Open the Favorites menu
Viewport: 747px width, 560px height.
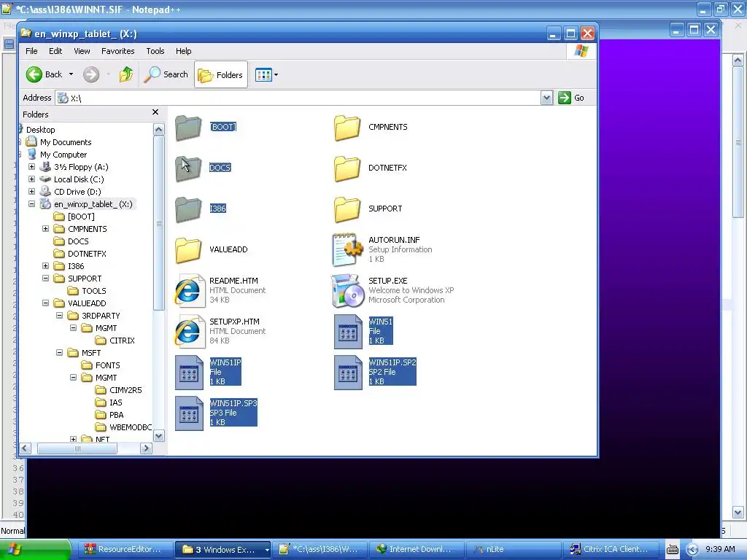tap(117, 51)
